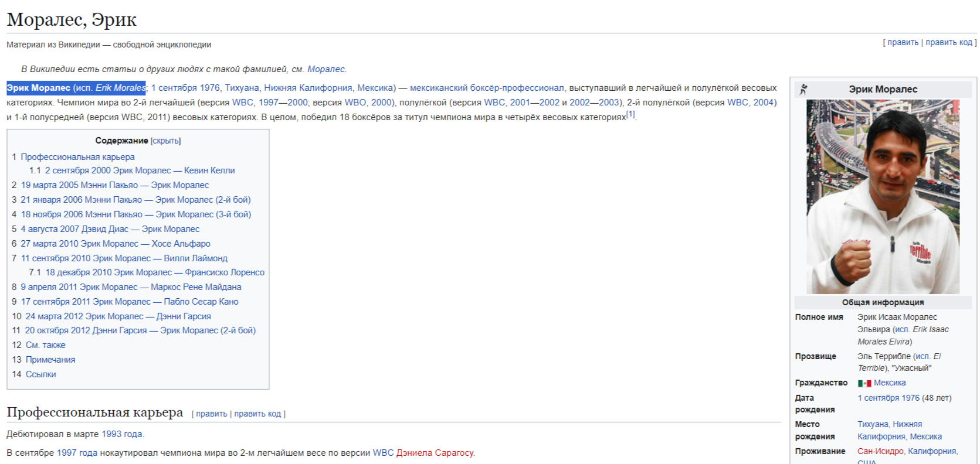Open "См. также" contents entry
This screenshot has width=980, height=464.
[x=45, y=345]
